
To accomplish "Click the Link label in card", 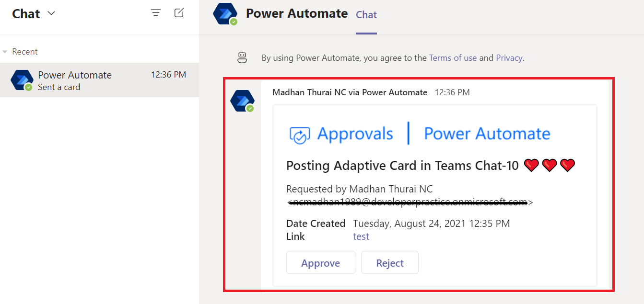I will [295, 236].
